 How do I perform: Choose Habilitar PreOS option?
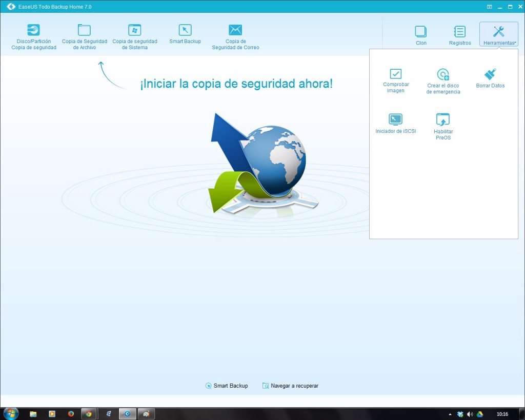coord(443,126)
